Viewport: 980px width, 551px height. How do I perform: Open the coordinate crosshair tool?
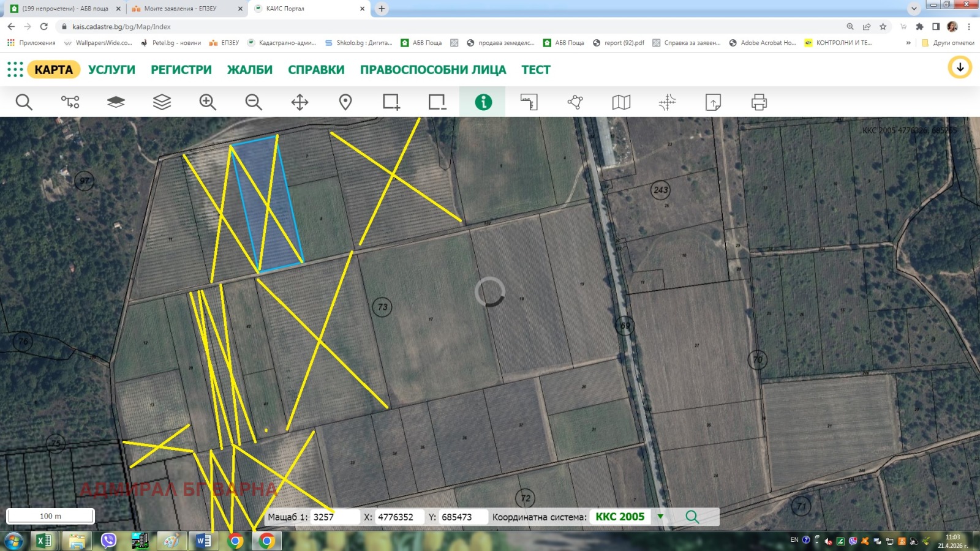[x=667, y=102]
